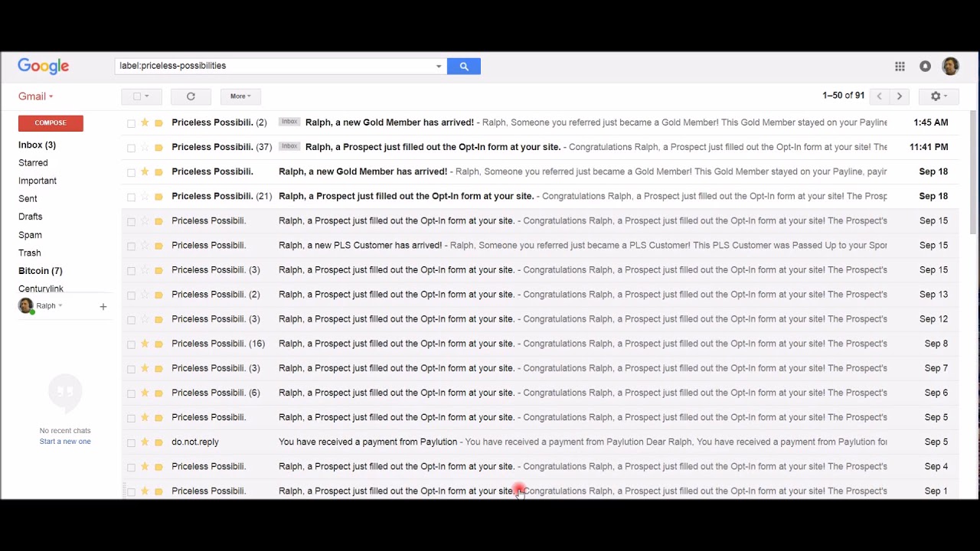The image size is (980, 551).
Task: Click the Google logo
Action: 44,67
